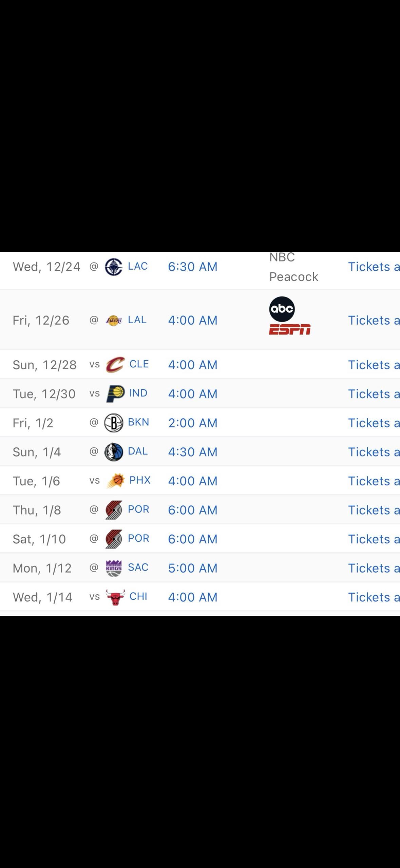
Task: Open the 2:00 AM game at BKN
Action: pos(193,423)
